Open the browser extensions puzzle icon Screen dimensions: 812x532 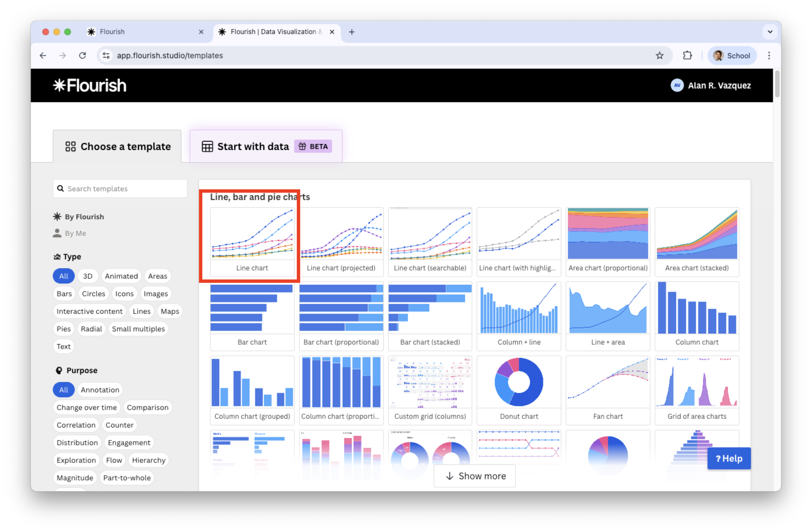[x=687, y=56]
